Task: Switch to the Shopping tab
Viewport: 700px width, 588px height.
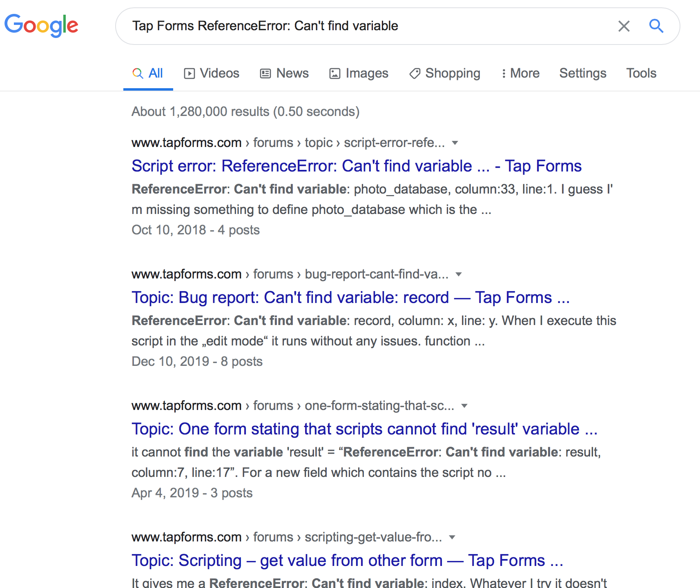Action: click(x=445, y=73)
